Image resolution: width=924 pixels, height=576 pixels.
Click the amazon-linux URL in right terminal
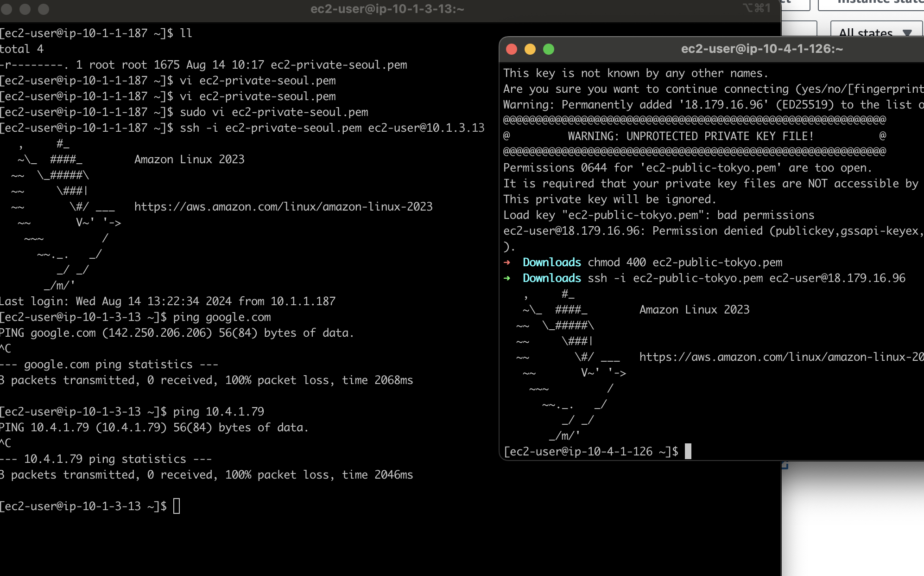coord(781,357)
